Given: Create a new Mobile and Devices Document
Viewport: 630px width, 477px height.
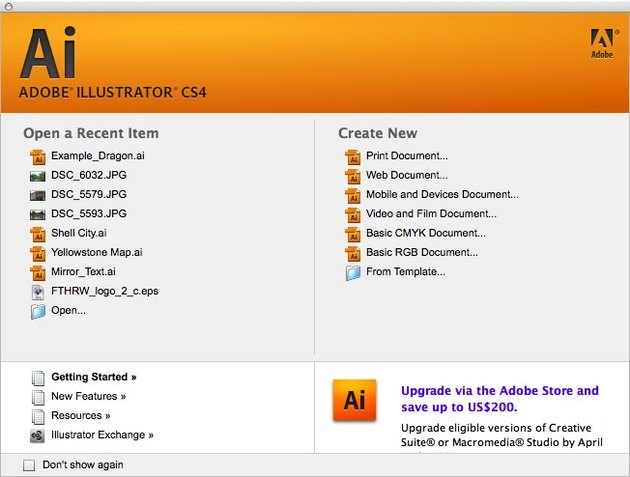Looking at the screenshot, I should click(x=442, y=194).
